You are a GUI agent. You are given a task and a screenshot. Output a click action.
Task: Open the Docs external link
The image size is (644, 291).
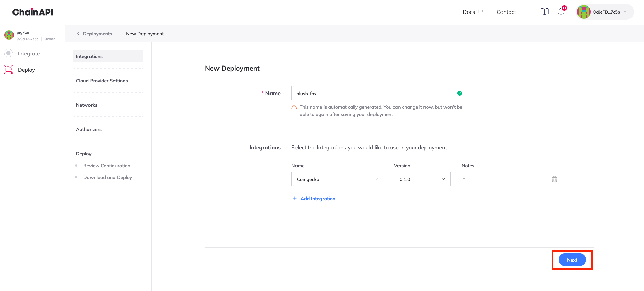click(x=472, y=12)
